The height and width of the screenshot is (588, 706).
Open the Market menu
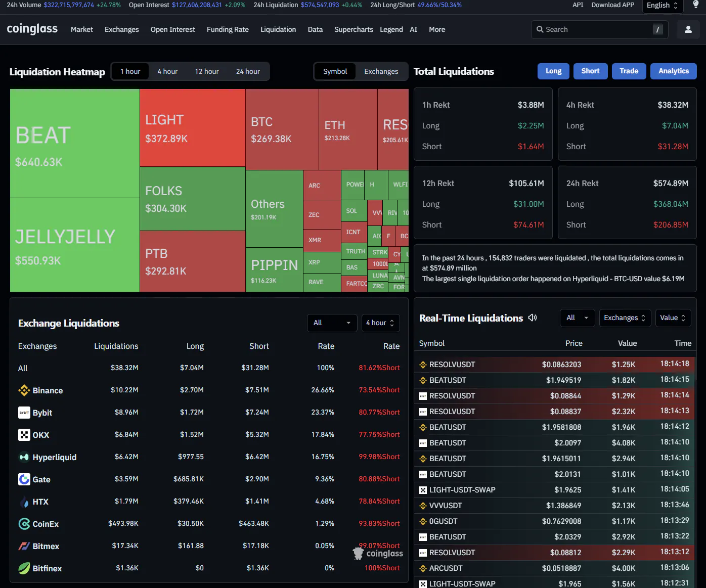tap(82, 29)
